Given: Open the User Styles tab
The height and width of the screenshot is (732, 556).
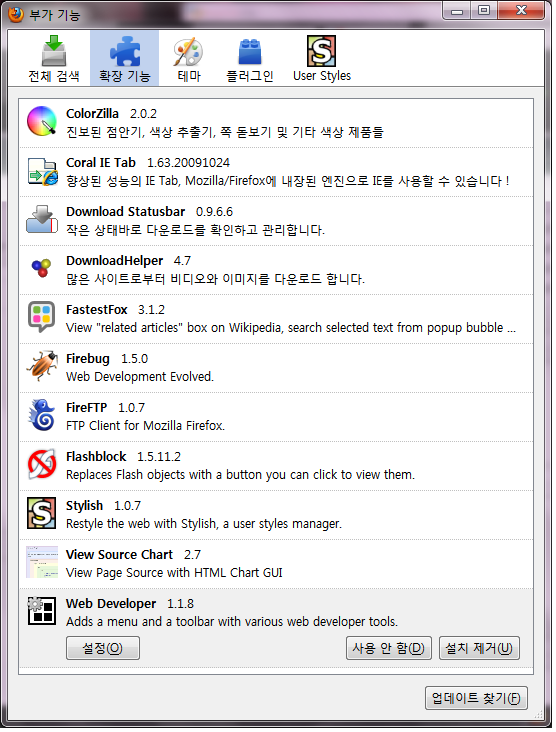Looking at the screenshot, I should coord(322,59).
